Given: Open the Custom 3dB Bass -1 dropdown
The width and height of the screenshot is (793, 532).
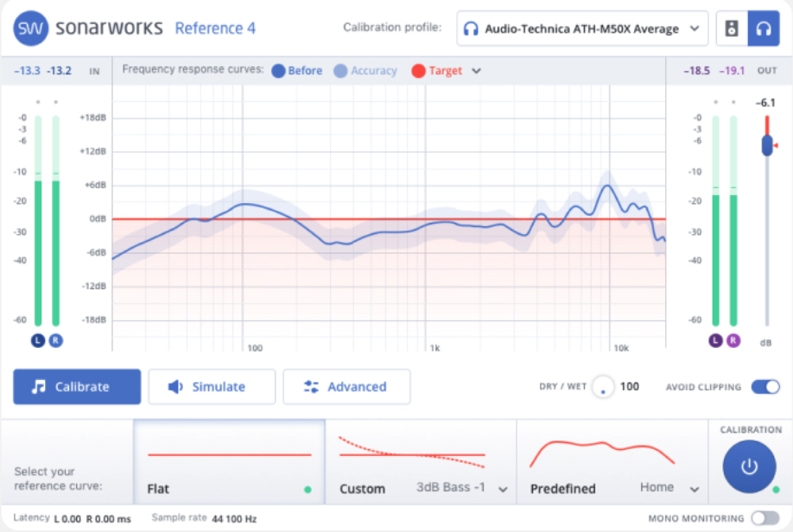Looking at the screenshot, I should 503,490.
